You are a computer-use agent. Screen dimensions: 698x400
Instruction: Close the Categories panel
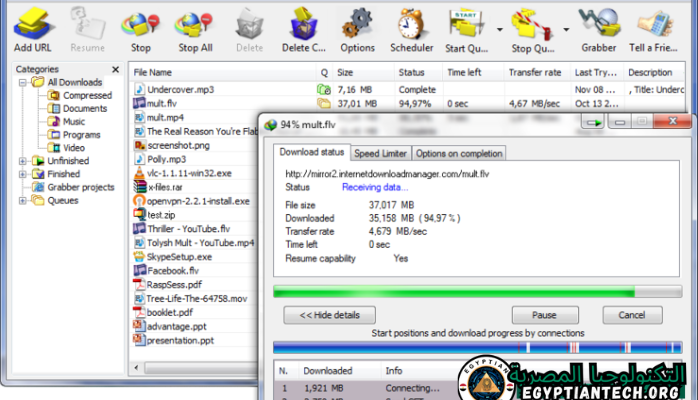[115, 69]
